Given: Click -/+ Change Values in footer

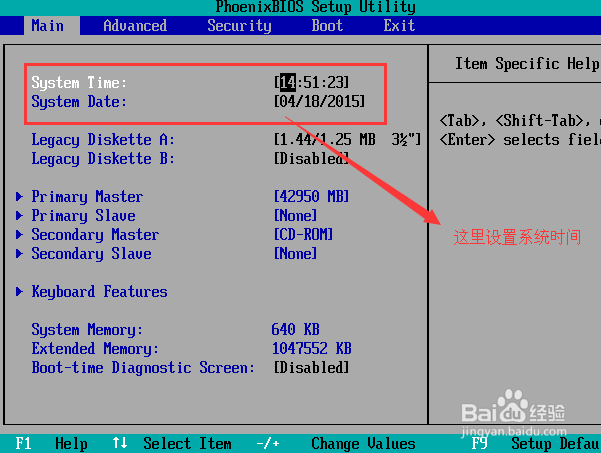Looking at the screenshot, I should 336,443.
